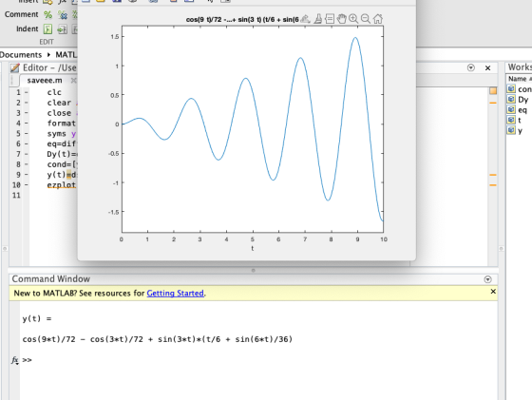Open the Command Window actions dropdown

coord(487,279)
